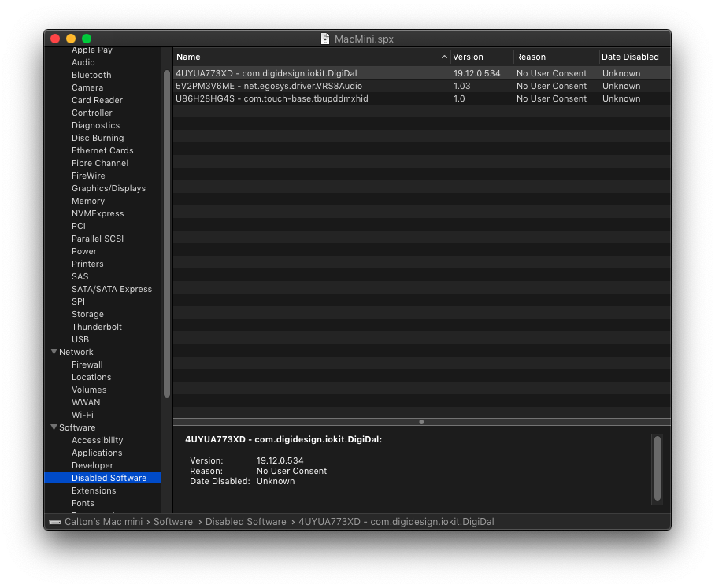Collapse the Software section triangle

[54, 427]
